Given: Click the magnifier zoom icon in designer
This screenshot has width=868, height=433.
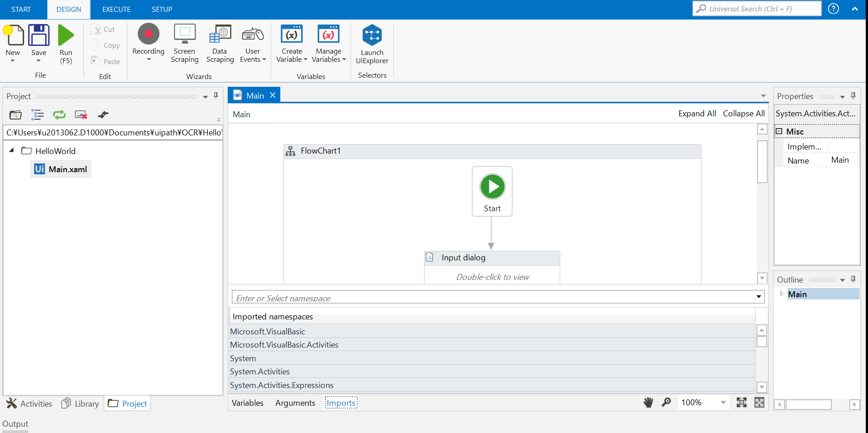Looking at the screenshot, I should tap(666, 403).
